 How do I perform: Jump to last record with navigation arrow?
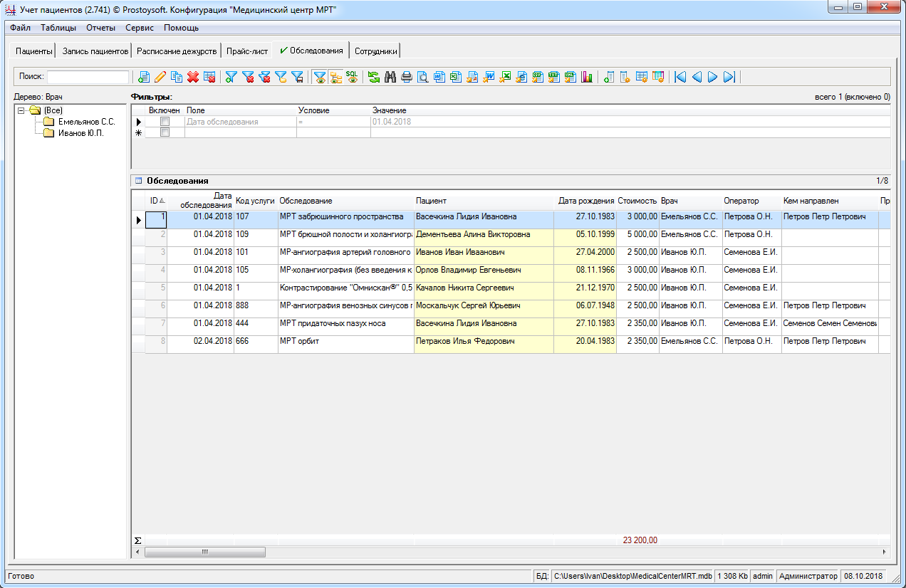click(x=729, y=77)
